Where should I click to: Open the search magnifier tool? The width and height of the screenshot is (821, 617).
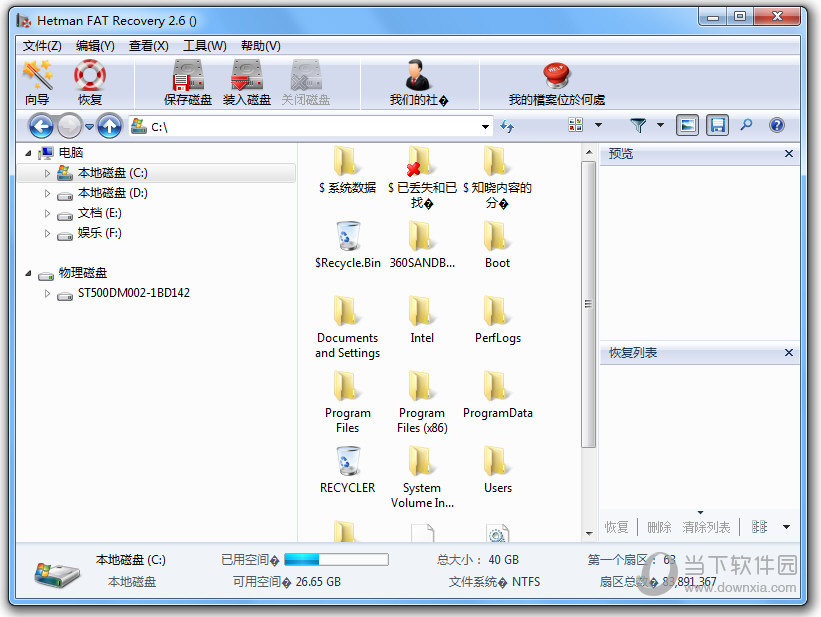point(747,125)
